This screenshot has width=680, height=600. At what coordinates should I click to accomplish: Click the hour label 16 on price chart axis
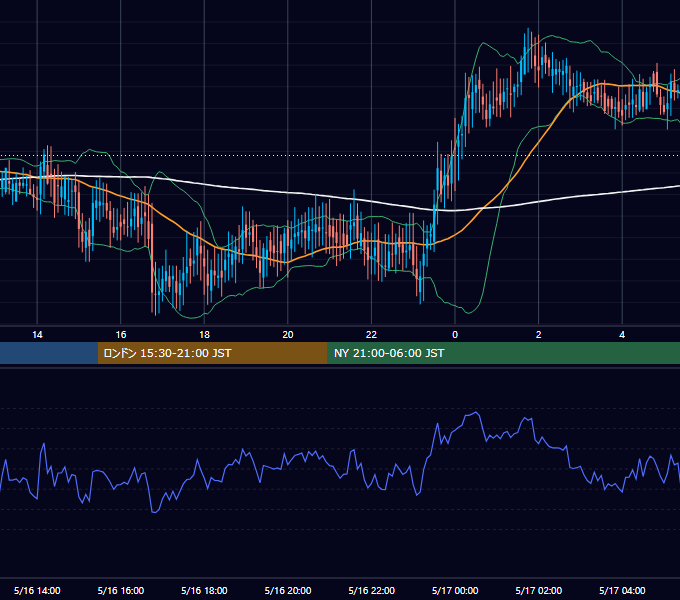pos(121,335)
